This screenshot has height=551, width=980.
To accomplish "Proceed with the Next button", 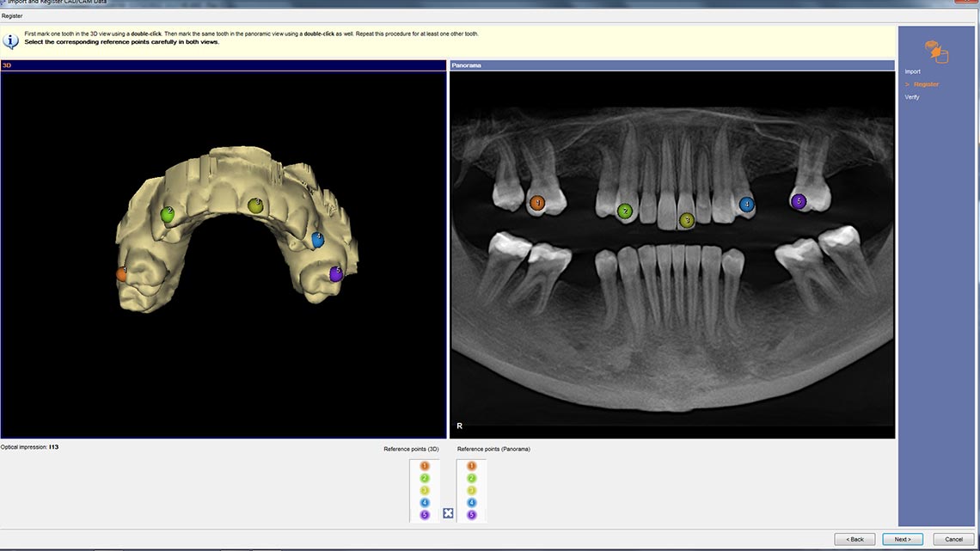I will (x=903, y=539).
